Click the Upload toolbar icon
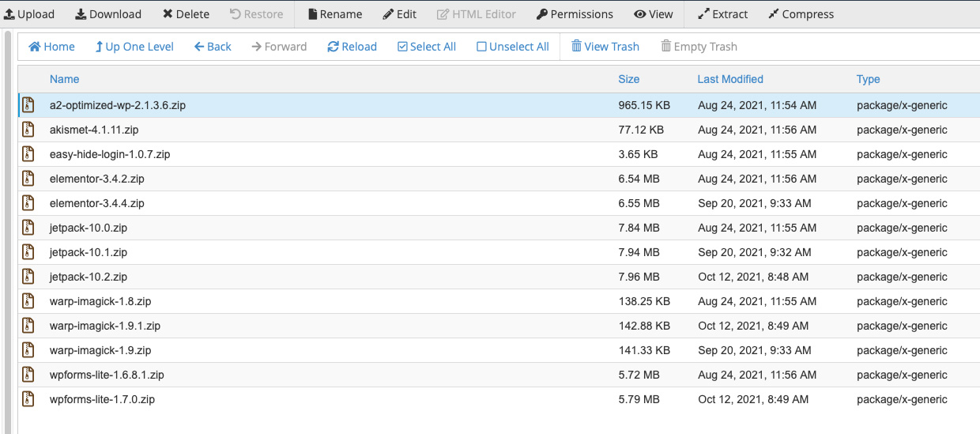 click(x=9, y=14)
